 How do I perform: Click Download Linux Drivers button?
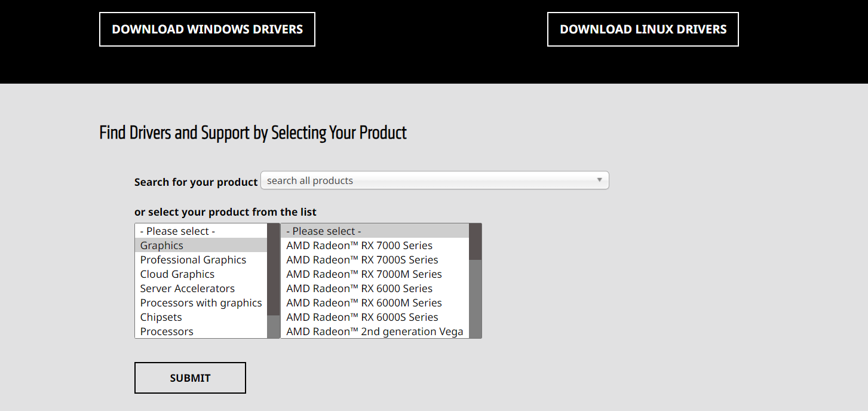(643, 29)
